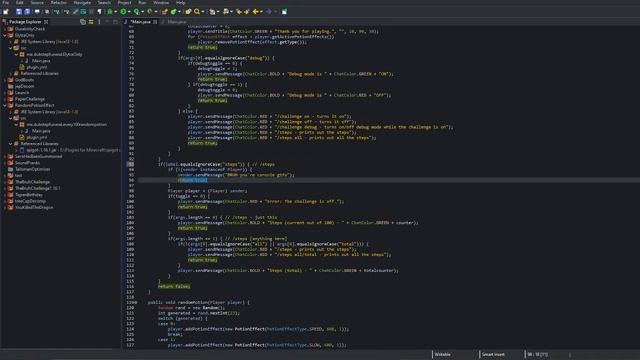Collapse the DyteOnly project arrow
Viewport: 640px width, 360px height.
[x=4, y=35]
